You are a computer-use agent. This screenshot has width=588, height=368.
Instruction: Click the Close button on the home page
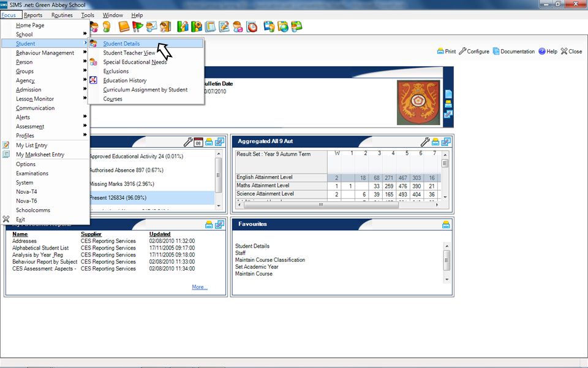(571, 52)
